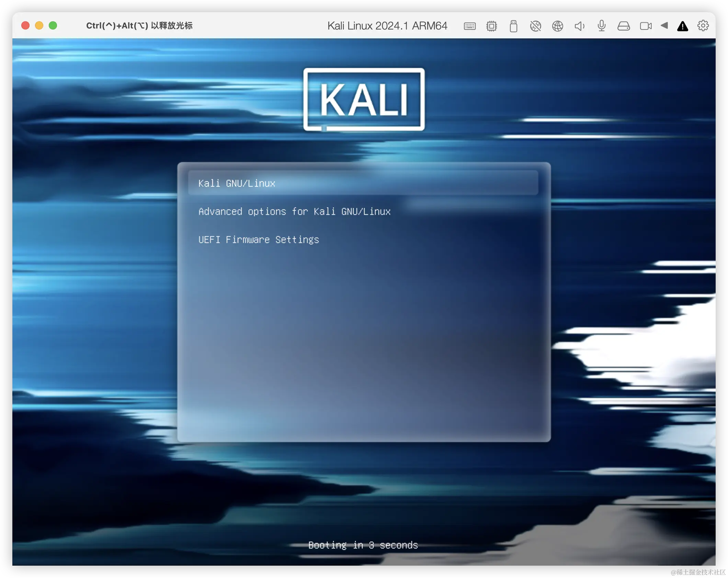Image resolution: width=728 pixels, height=578 pixels.
Task: Click the Kali Linux 2024.1 ARM64 title
Action: [x=387, y=26]
